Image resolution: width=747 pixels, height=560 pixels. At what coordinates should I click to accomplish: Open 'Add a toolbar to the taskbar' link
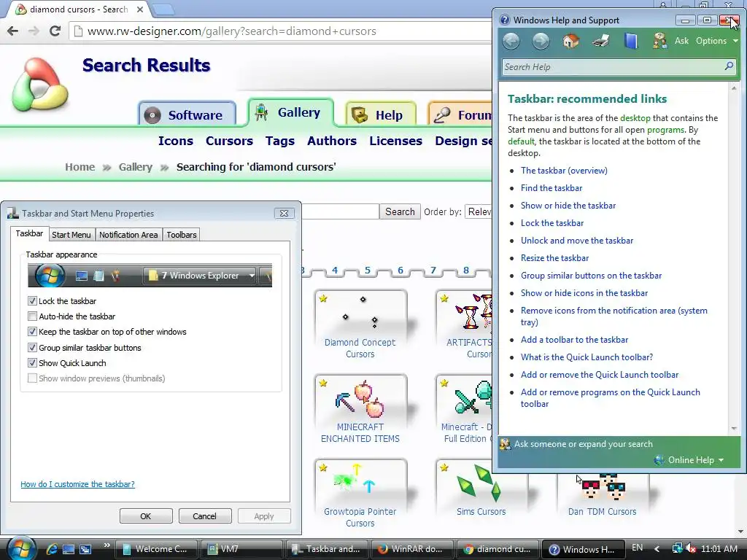click(575, 340)
